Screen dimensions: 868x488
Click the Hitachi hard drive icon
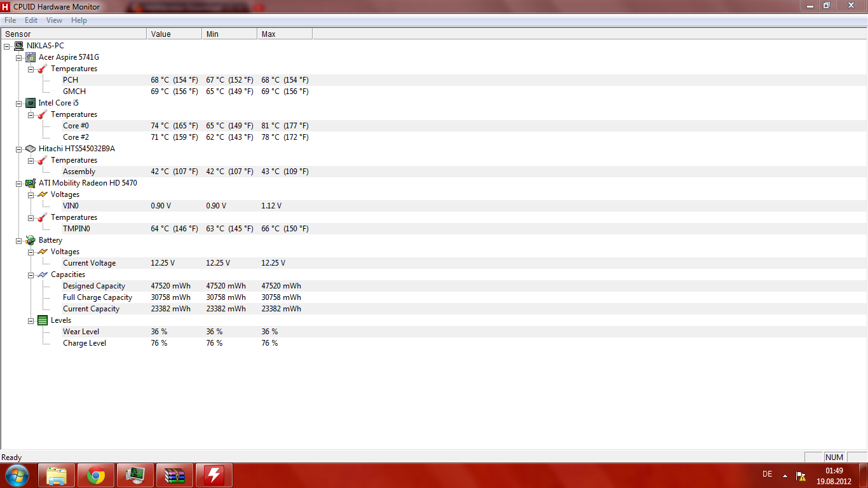[31, 149]
